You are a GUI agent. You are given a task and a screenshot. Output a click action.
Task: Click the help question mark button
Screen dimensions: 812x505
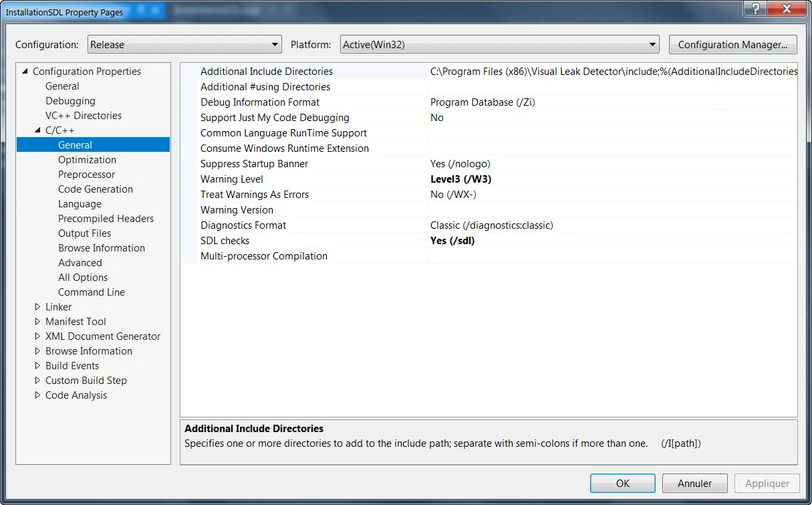click(x=755, y=9)
